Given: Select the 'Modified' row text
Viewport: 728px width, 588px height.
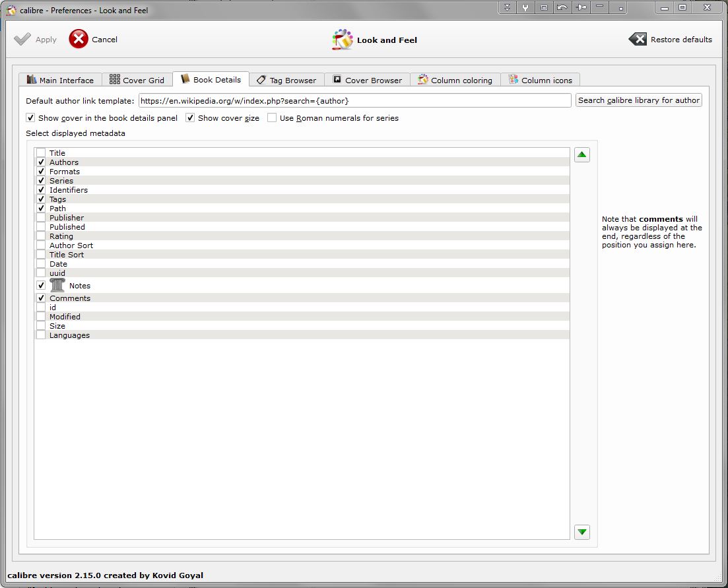Looking at the screenshot, I should 65,317.
